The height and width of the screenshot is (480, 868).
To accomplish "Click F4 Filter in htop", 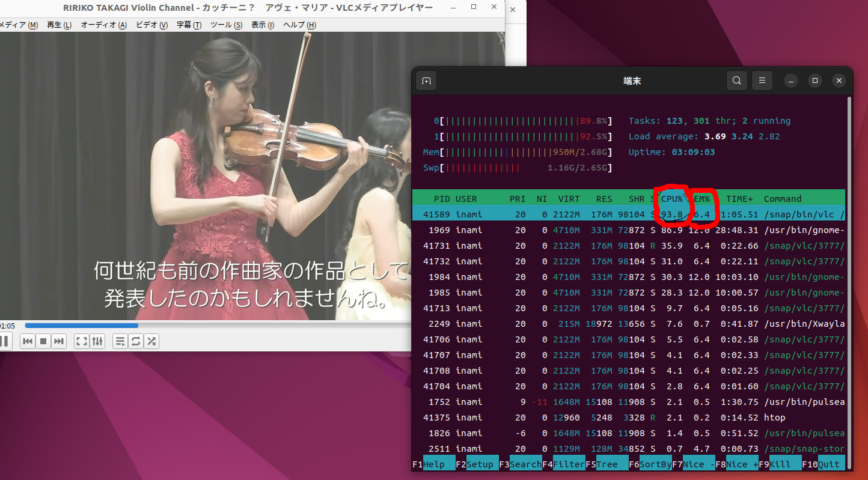I will click(564, 464).
